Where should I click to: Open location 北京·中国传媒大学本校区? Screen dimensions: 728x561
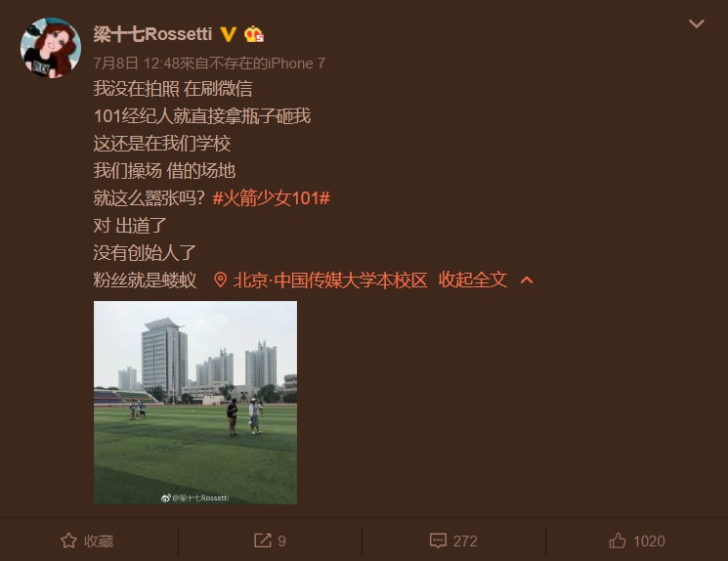pos(330,280)
